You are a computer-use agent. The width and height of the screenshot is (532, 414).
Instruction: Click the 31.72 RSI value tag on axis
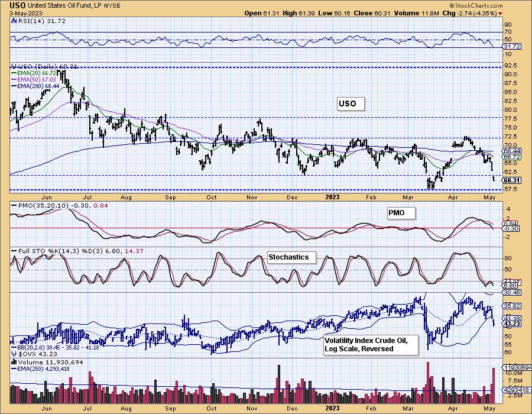click(x=512, y=47)
